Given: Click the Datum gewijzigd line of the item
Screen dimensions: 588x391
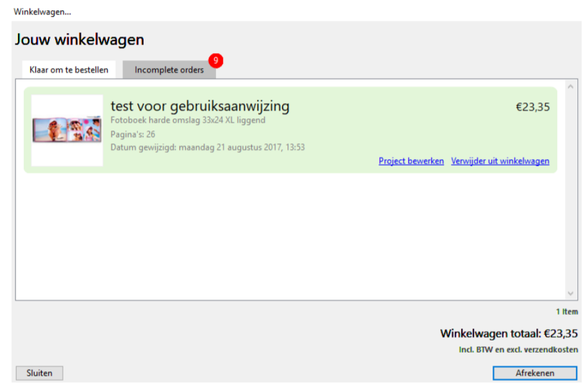Looking at the screenshot, I should [x=208, y=147].
